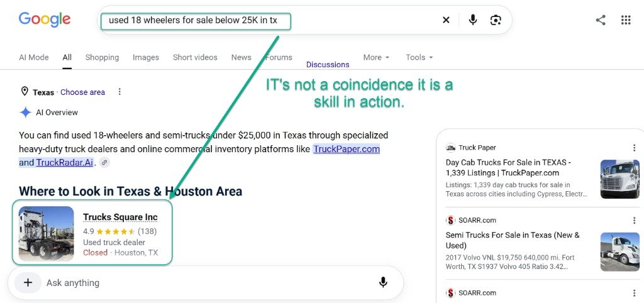Open Day Cab Trucks For Sale in TEXAS result

click(508, 167)
